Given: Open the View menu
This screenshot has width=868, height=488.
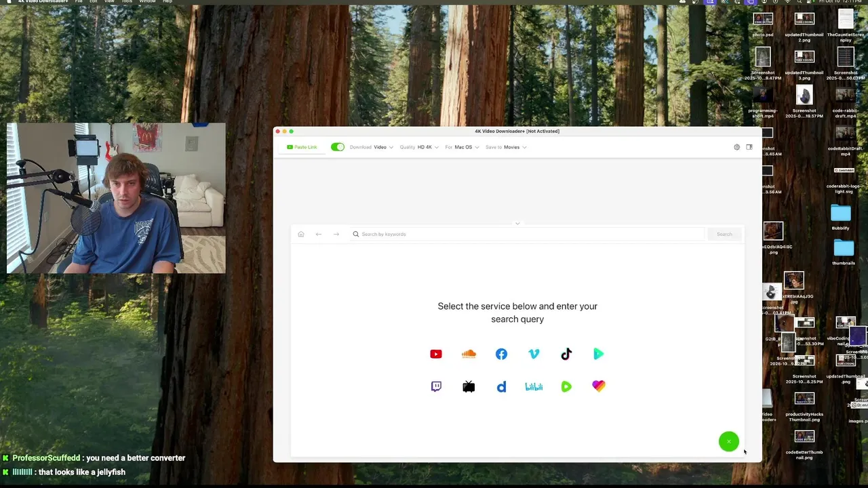Looking at the screenshot, I should click(109, 1).
